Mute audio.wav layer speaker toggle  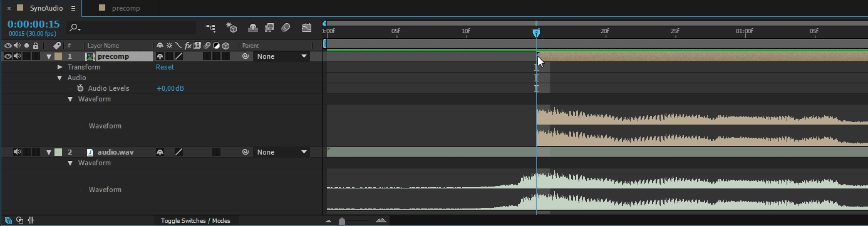(x=18, y=152)
